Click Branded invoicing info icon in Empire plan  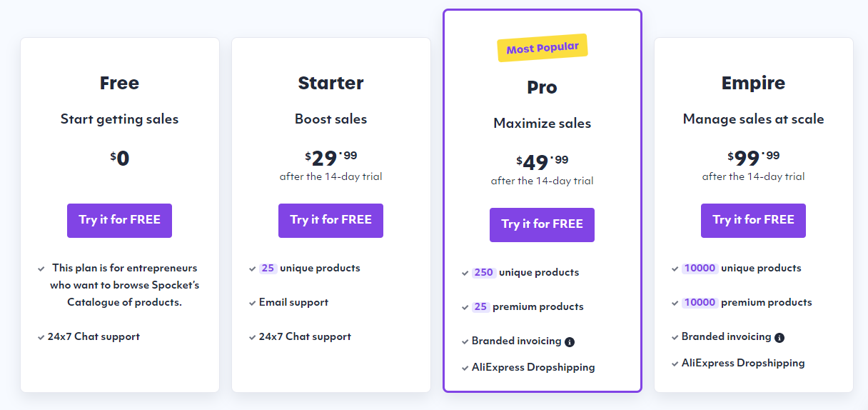pos(779,338)
